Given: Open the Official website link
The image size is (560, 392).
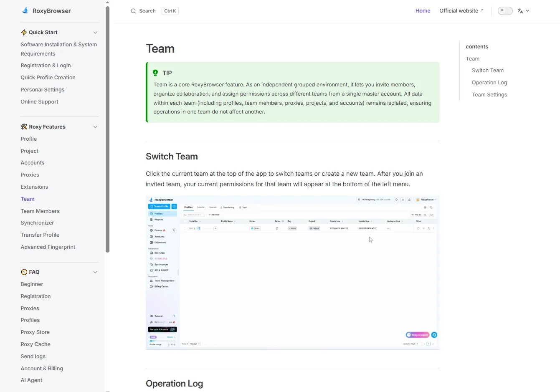Looking at the screenshot, I should (x=461, y=11).
